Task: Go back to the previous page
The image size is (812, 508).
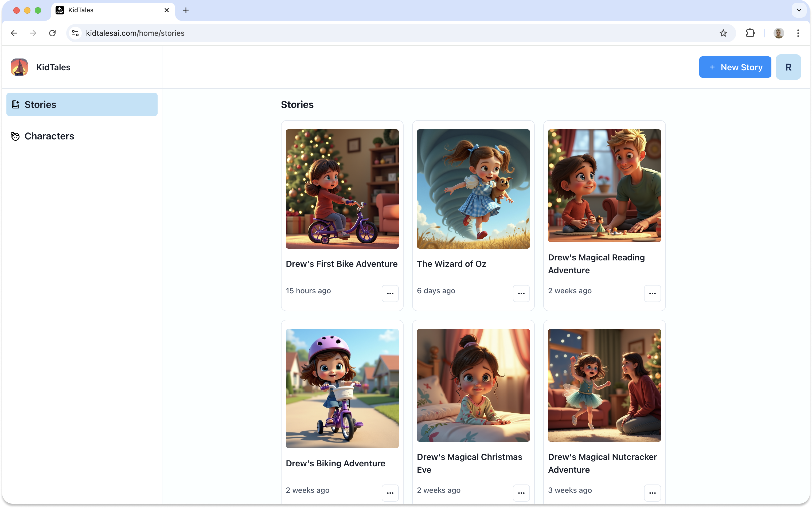Action: 14,33
